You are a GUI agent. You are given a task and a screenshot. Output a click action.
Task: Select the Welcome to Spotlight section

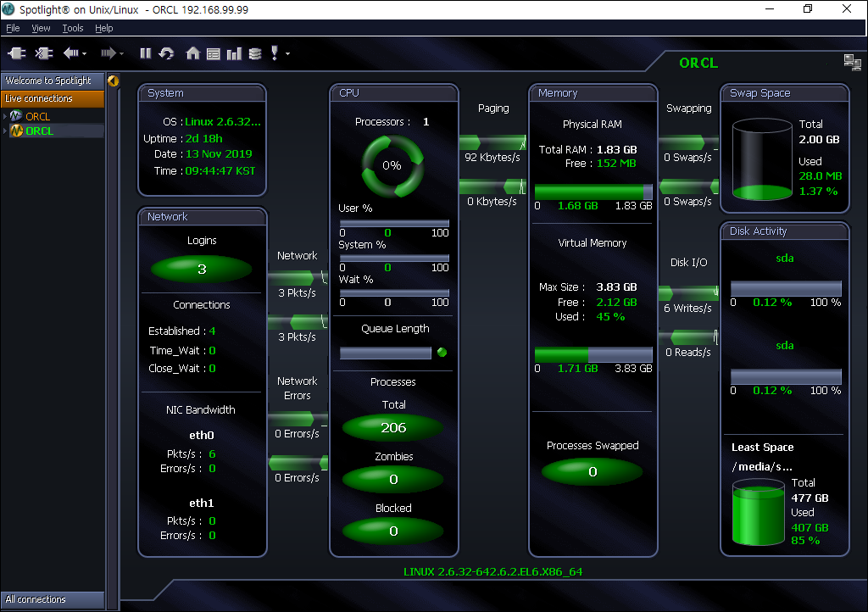[x=53, y=81]
